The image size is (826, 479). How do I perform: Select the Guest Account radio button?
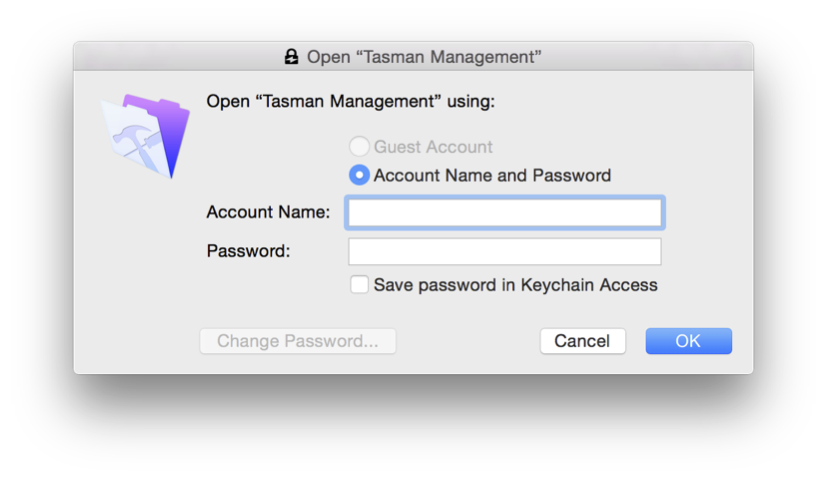coord(359,146)
